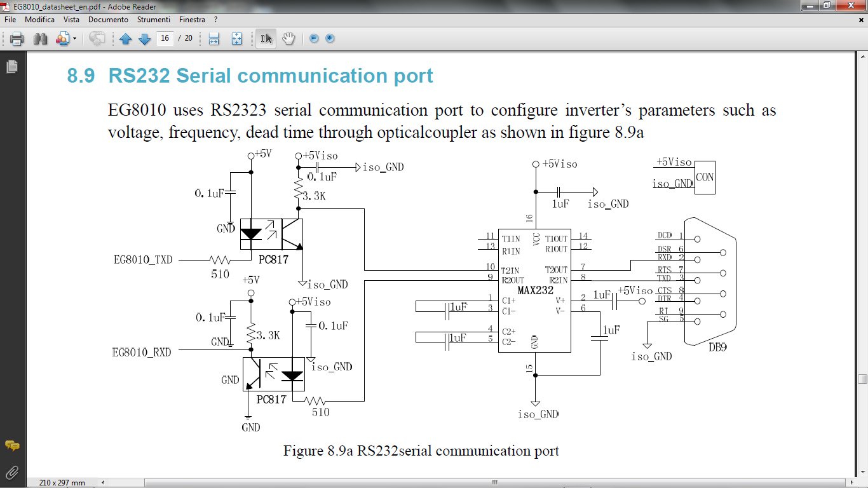Activate the Hand tool
The height and width of the screenshot is (488, 868).
(x=288, y=39)
